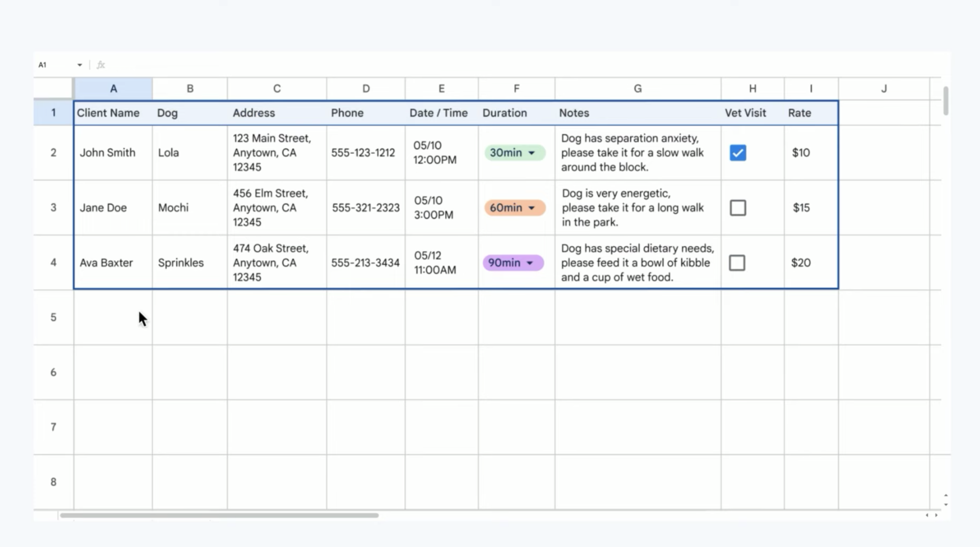Click the Sprinkles dog name cell
Image resolution: width=980 pixels, height=547 pixels.
(x=189, y=263)
